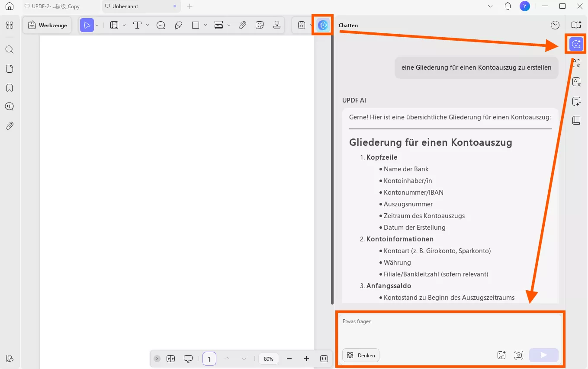Open the sticker tool
Image resolution: width=588 pixels, height=369 pixels.
pos(260,25)
